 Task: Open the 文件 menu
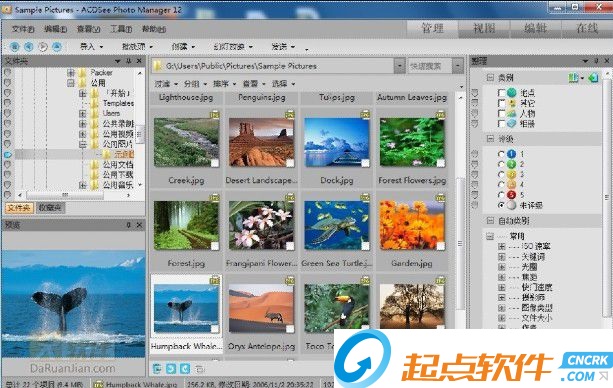pos(23,29)
